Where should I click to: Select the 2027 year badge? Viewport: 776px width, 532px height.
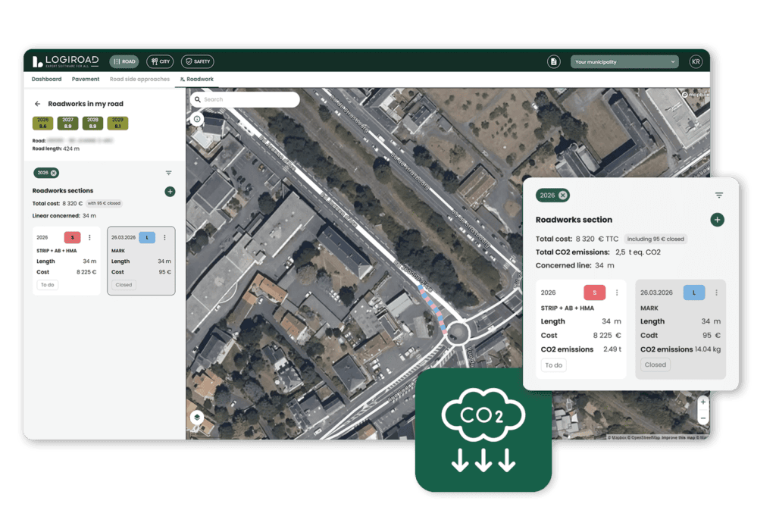pos(67,124)
